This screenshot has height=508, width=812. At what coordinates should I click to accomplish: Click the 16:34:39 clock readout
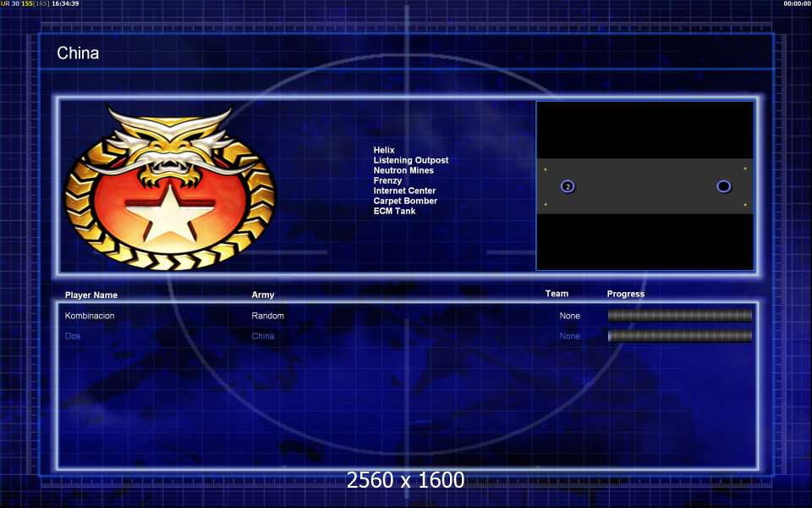tap(65, 3)
